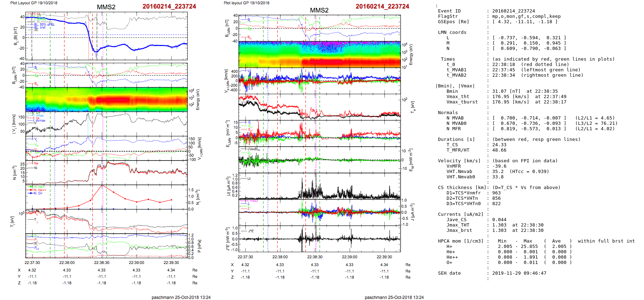644x300 pixels.
Task: Click the Jmax_THT row in the Currents section
Action: tap(458, 225)
